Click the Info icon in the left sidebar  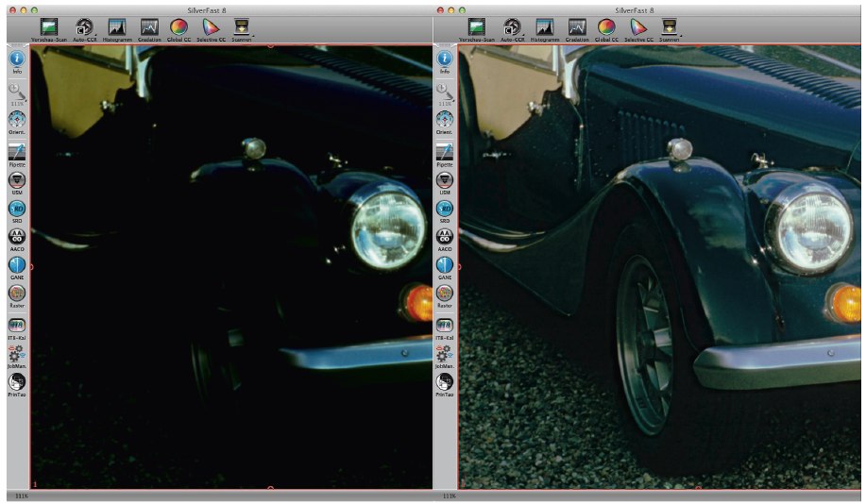[x=17, y=59]
